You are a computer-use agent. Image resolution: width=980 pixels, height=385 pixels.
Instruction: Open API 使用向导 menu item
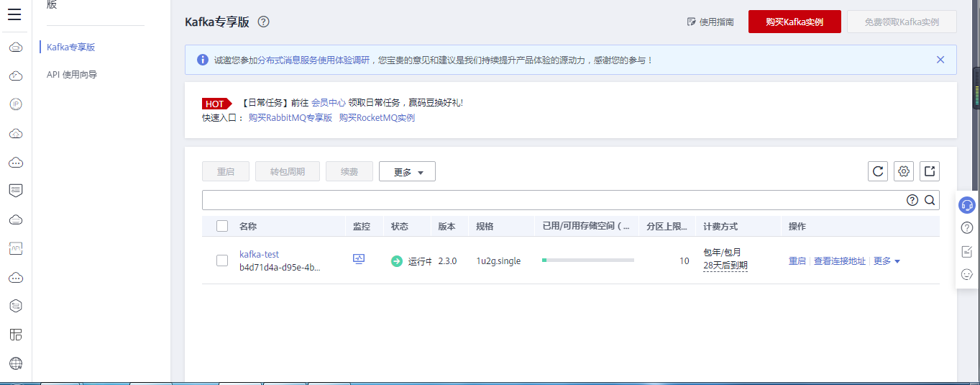pos(72,74)
